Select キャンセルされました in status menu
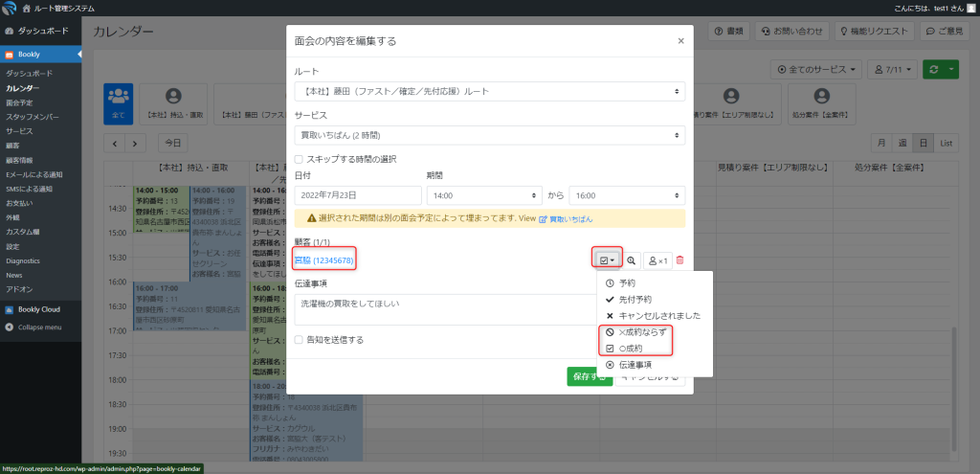This screenshot has width=980, height=474. 659,315
